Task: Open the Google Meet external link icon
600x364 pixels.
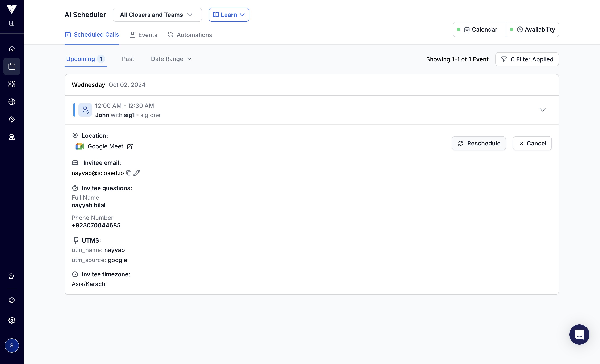Action: pyautogui.click(x=130, y=146)
